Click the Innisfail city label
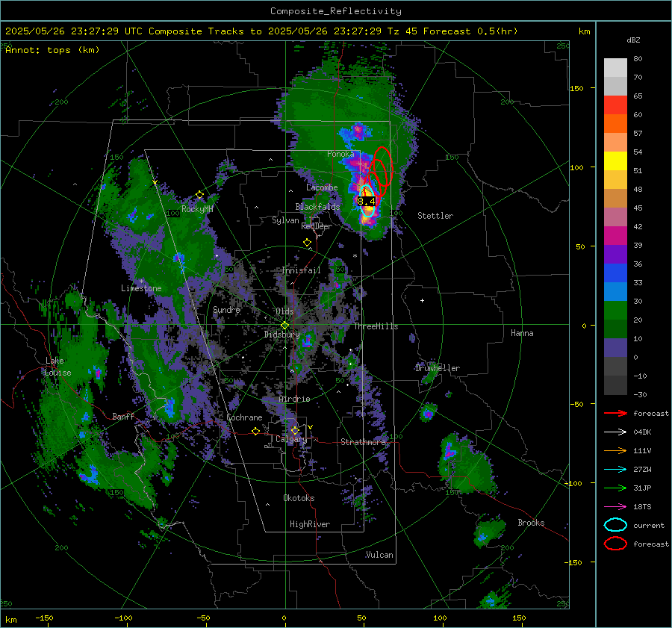 [x=301, y=270]
